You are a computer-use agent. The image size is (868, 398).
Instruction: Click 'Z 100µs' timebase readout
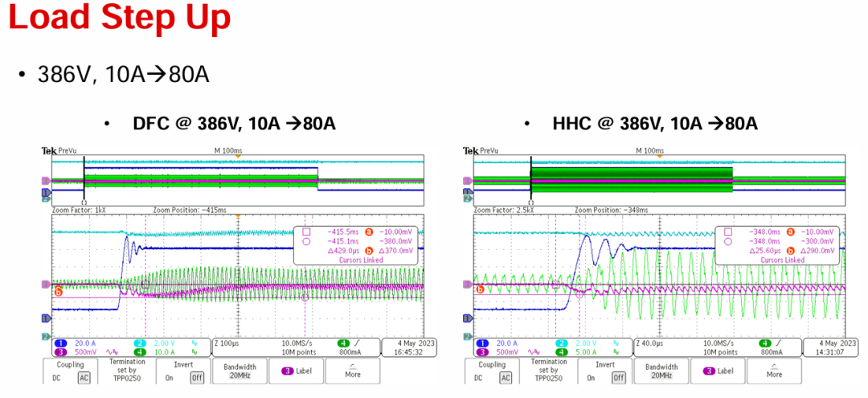click(x=228, y=344)
